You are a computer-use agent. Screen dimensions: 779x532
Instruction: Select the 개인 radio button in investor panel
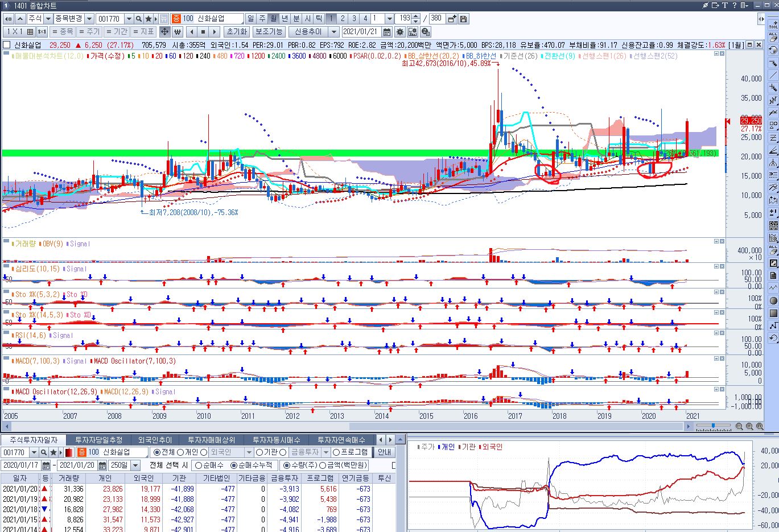click(180, 452)
